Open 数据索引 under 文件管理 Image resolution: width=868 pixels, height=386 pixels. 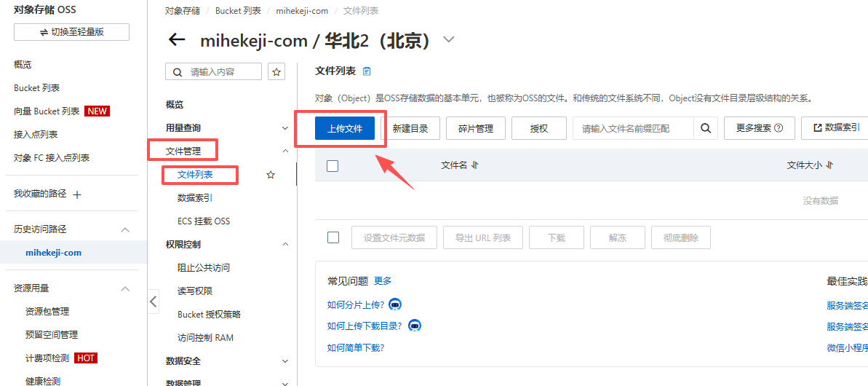coord(196,197)
